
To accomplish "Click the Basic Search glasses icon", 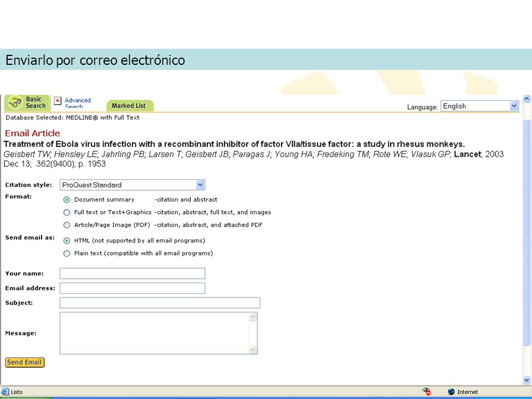I will [15, 103].
